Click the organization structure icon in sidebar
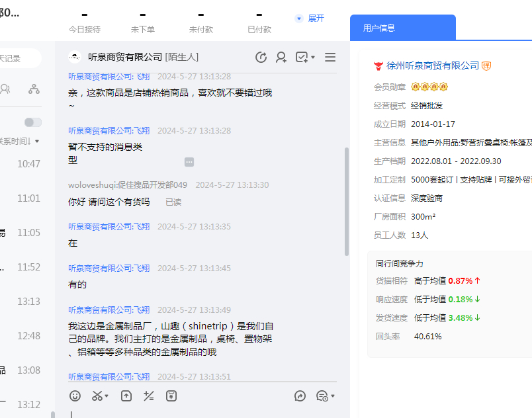Screen dimensions: 532x418 click(x=34, y=89)
